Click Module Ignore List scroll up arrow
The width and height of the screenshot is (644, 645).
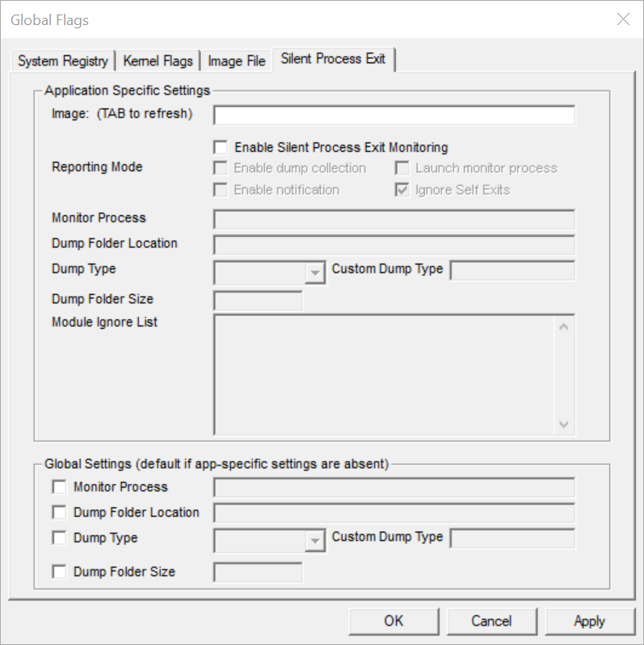(564, 327)
